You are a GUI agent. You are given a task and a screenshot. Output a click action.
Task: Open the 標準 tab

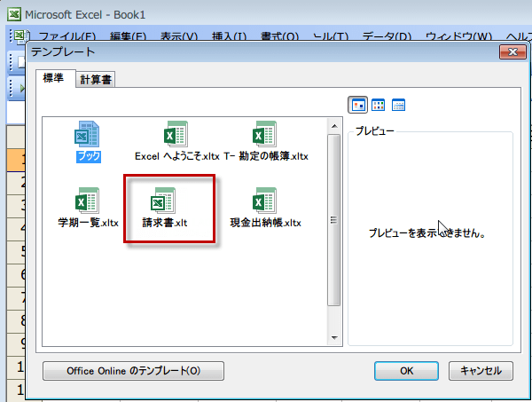53,79
